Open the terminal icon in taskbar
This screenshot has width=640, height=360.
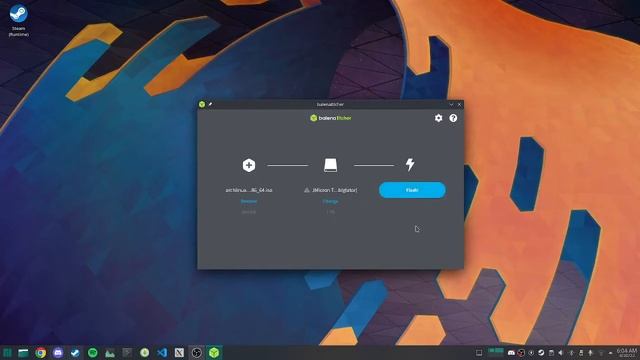click(x=127, y=353)
